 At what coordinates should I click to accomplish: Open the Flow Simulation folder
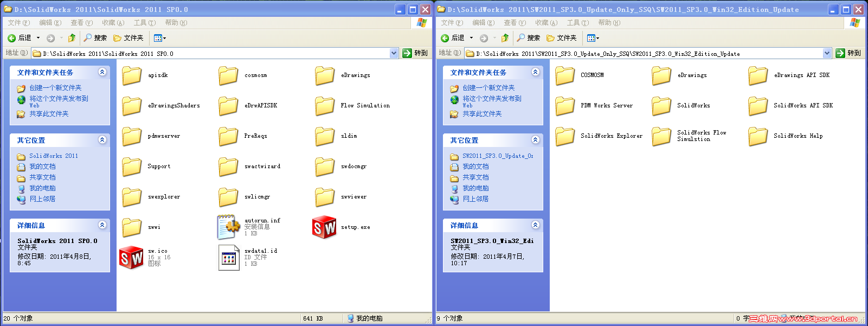coord(325,106)
